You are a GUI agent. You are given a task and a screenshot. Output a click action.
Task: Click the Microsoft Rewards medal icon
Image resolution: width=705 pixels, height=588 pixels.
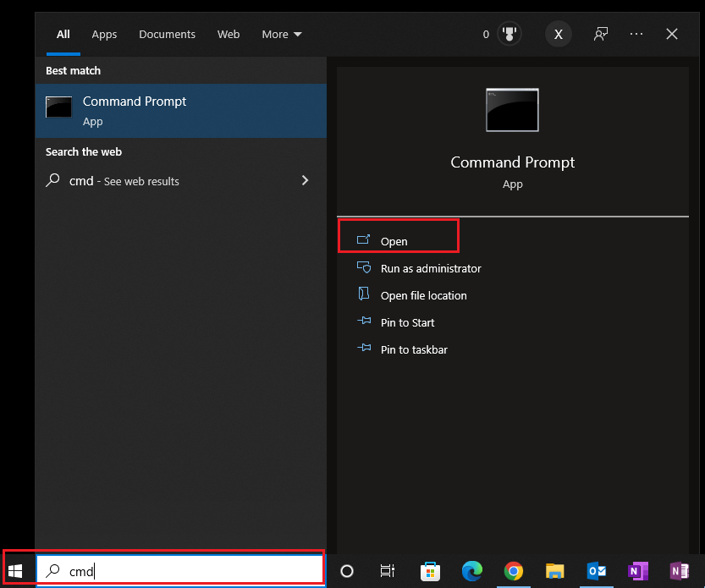[x=509, y=35]
